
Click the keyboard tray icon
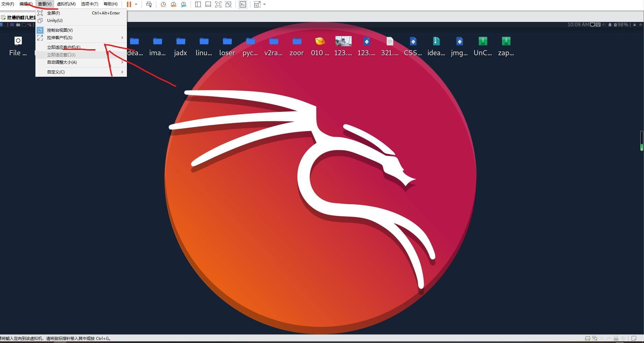point(598,25)
